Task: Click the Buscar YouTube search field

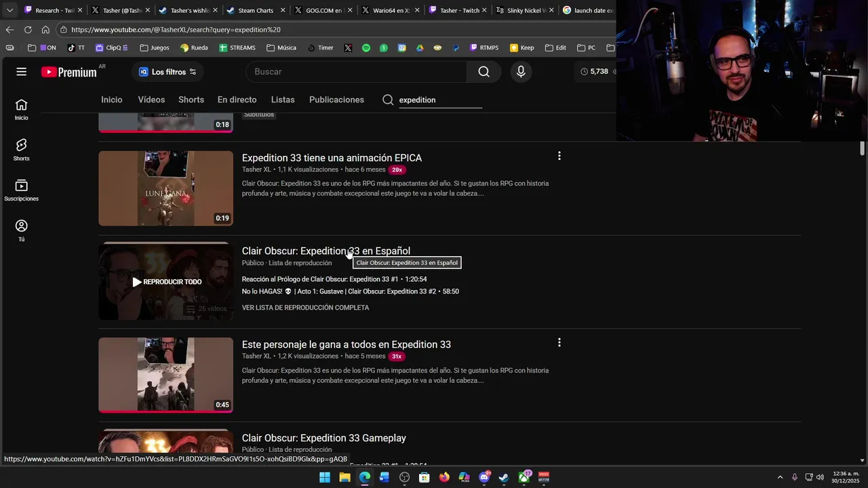Action: coord(356,72)
